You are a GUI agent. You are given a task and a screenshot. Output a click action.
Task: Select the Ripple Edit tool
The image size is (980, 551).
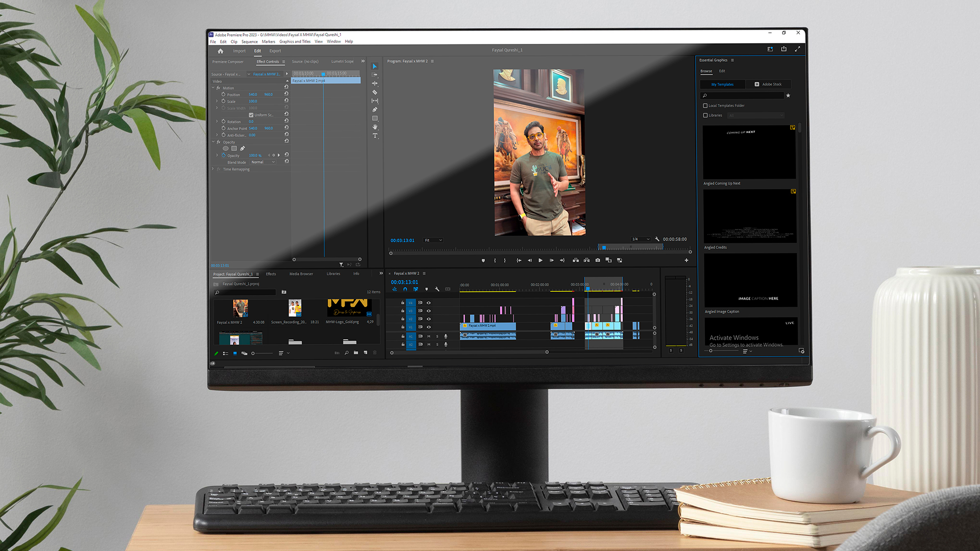[375, 84]
